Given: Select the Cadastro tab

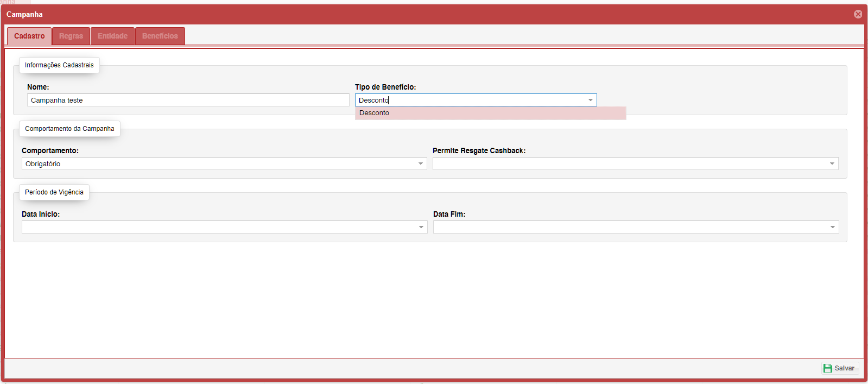Looking at the screenshot, I should (29, 36).
